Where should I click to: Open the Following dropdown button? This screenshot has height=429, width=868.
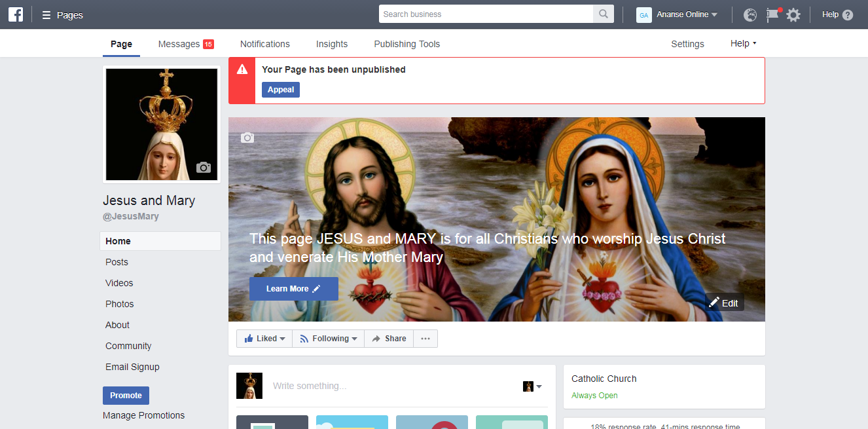(x=328, y=339)
